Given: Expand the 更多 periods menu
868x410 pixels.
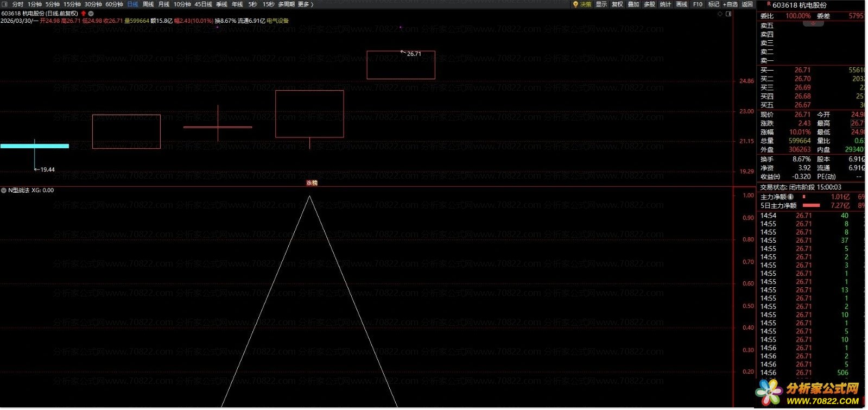Looking at the screenshot, I should pos(306,4).
